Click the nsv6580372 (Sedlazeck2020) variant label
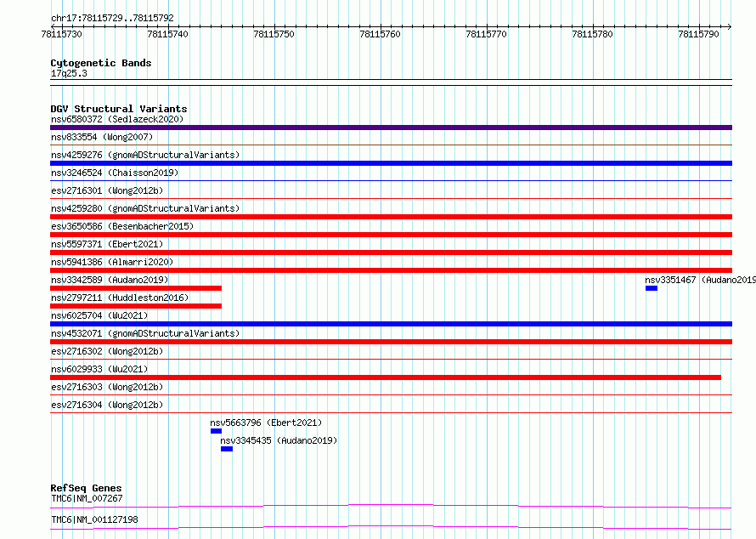Image resolution: width=756 pixels, height=539 pixels. click(x=117, y=119)
